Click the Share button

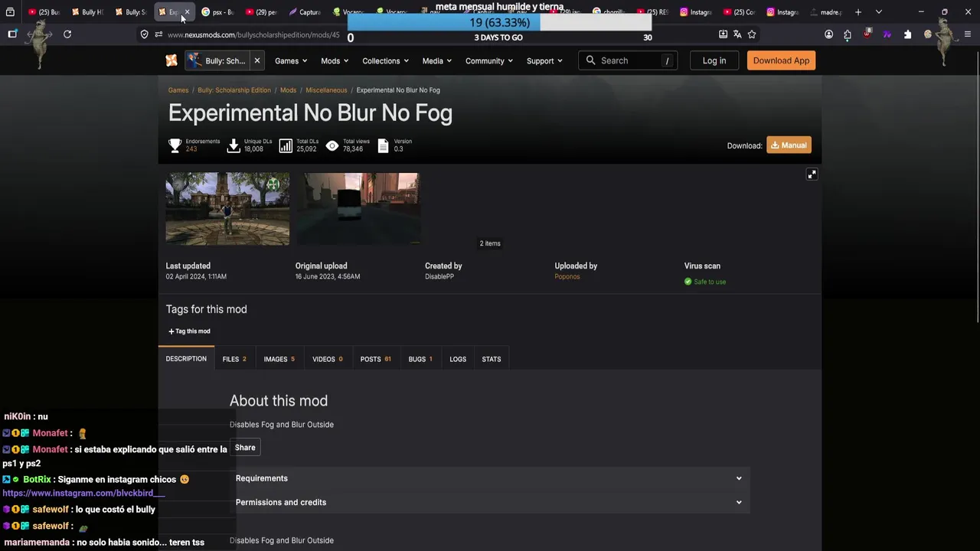tap(245, 448)
